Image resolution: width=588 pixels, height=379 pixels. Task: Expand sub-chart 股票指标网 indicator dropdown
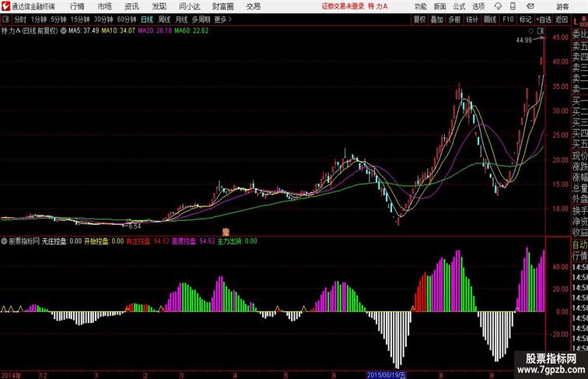(x=4, y=241)
